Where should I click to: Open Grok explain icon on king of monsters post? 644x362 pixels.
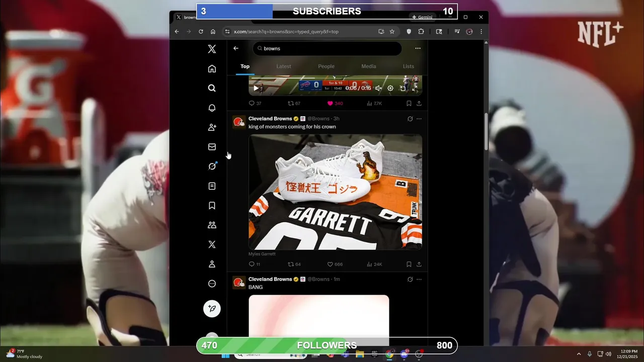[410, 119]
